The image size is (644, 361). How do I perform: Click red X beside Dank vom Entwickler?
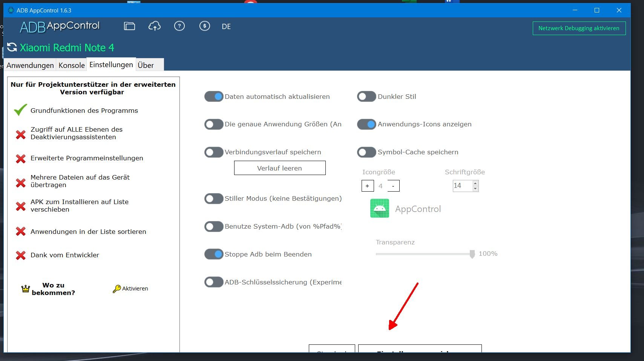tap(21, 255)
